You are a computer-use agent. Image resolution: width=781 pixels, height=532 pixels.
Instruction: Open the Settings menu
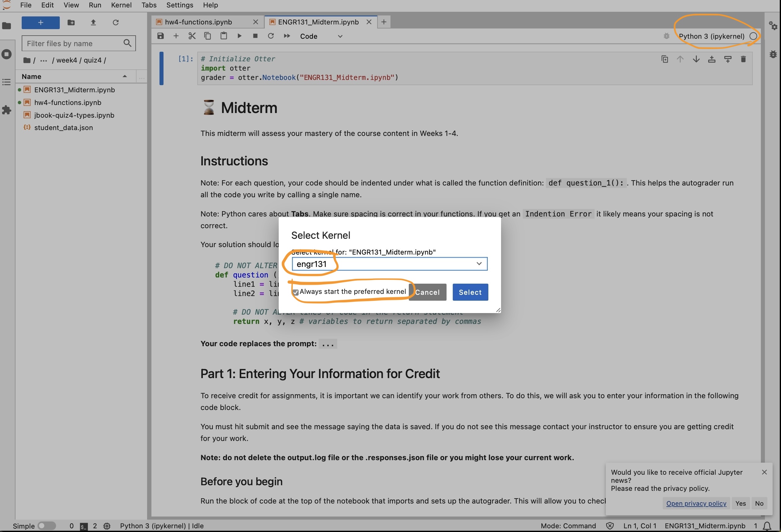[180, 5]
